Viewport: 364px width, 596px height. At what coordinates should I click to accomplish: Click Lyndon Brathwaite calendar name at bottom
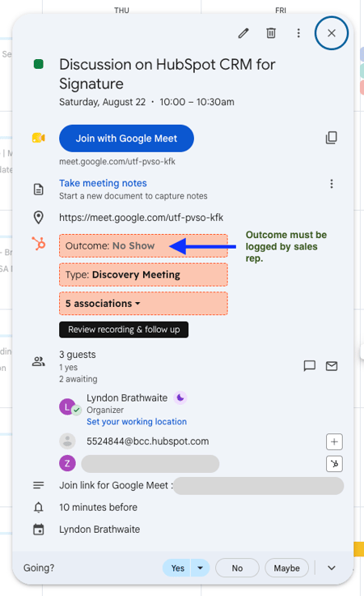coord(99,530)
